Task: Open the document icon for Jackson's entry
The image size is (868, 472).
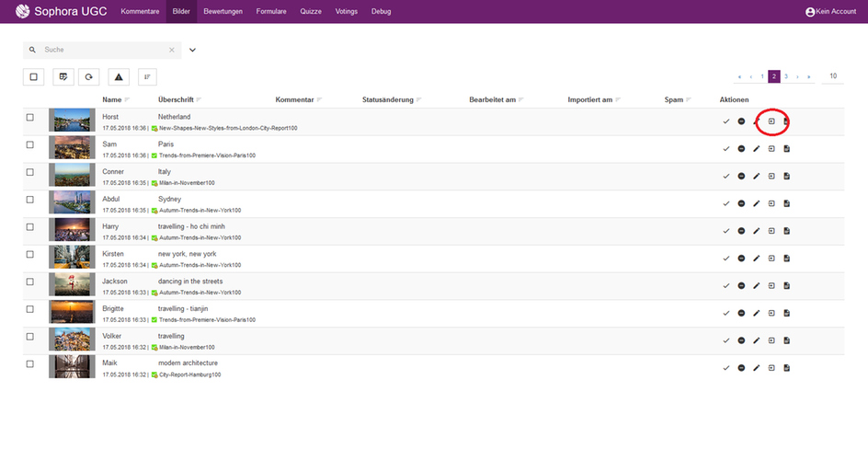Action: click(787, 286)
